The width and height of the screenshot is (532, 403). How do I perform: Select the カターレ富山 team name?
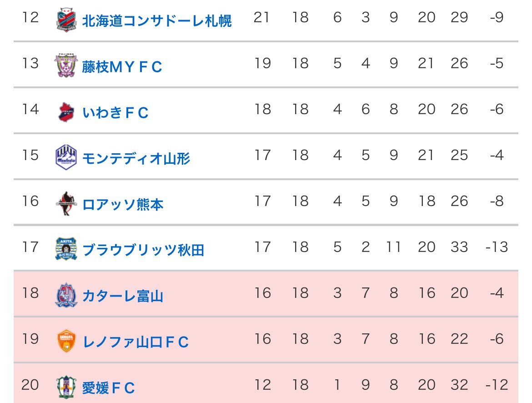tap(123, 296)
